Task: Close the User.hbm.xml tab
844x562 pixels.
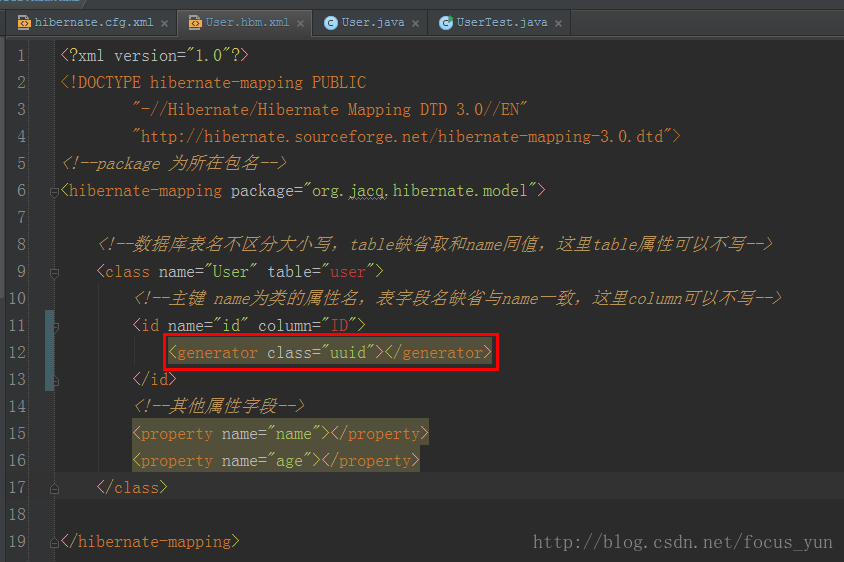Action: [300, 24]
